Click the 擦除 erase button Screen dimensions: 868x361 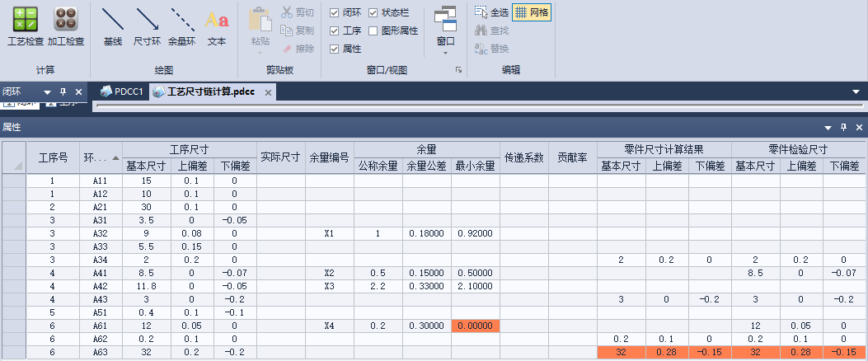pos(298,49)
